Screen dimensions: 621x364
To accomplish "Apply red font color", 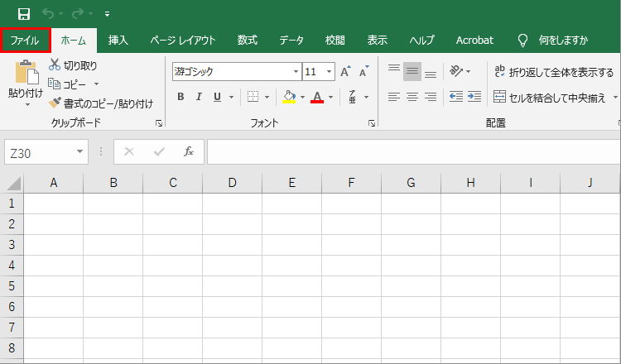I will click(317, 97).
